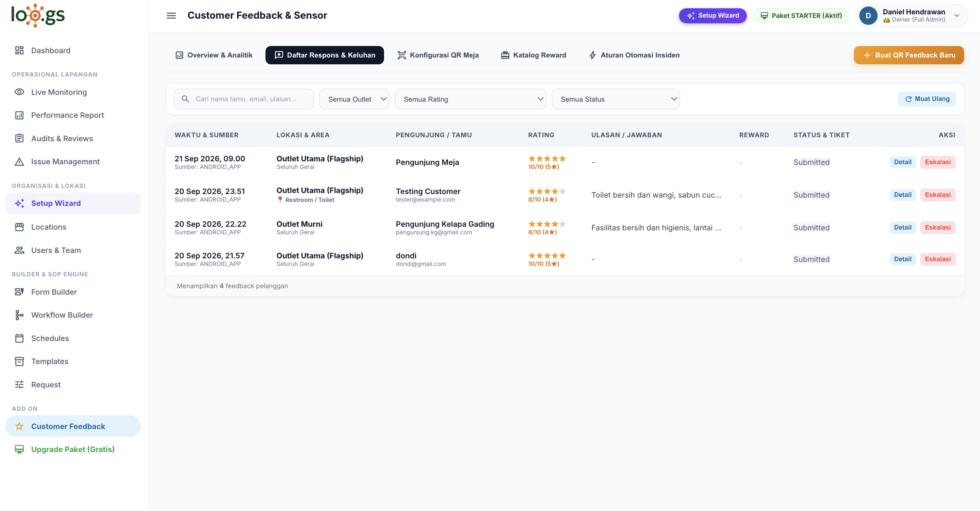980x511 pixels.
Task: Click Buat QR Feedback Baru button
Action: click(x=909, y=55)
